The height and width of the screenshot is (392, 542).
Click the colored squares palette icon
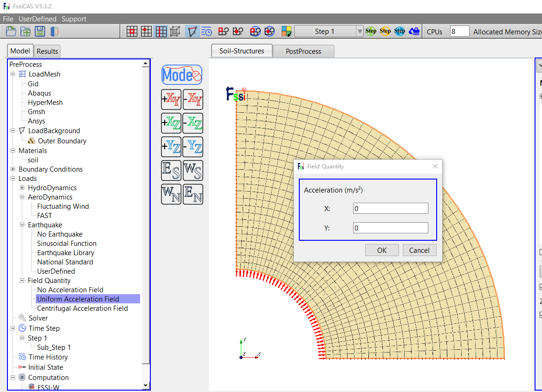pos(286,32)
